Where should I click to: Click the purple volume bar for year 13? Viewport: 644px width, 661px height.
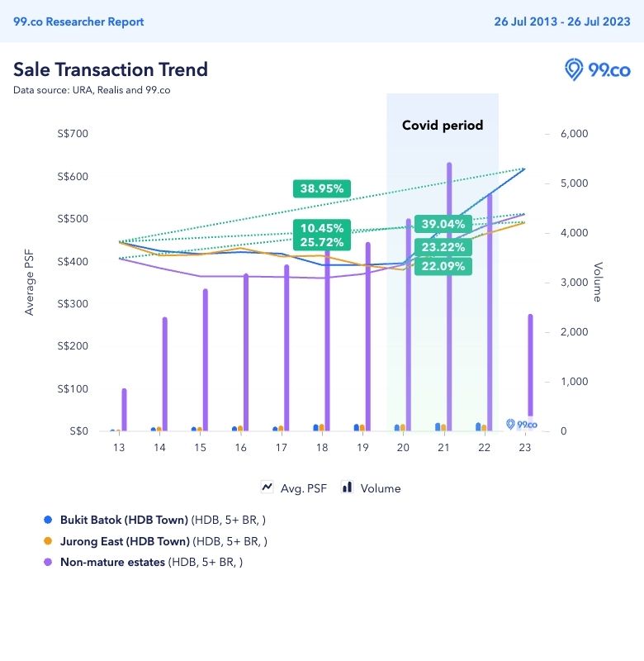click(x=124, y=410)
